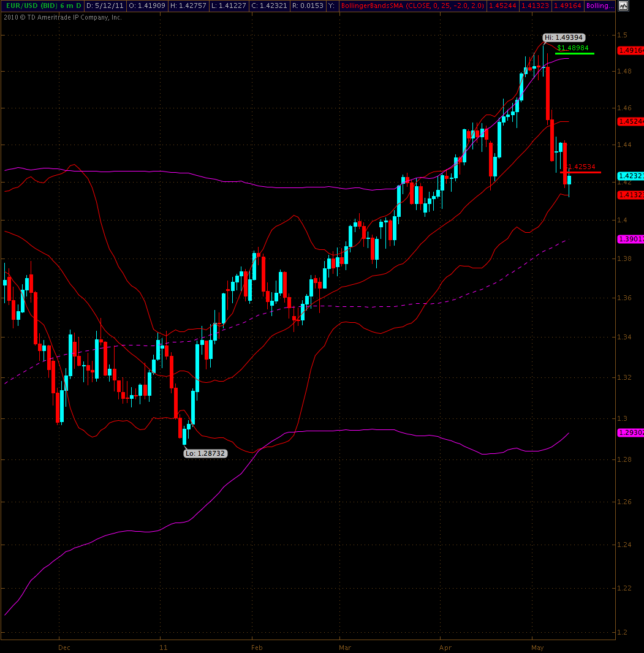Click the Feb label on time axis
The image size is (644, 653).
pos(257,646)
